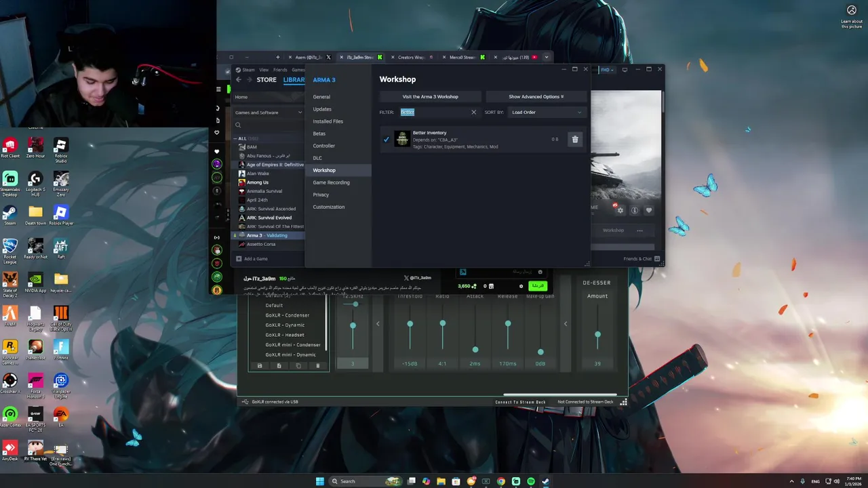
Task: Open the Steam Friends menu
Action: (x=280, y=70)
